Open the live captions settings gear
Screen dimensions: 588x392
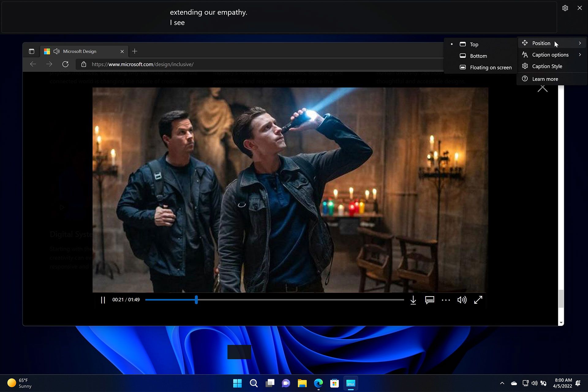pos(565,8)
